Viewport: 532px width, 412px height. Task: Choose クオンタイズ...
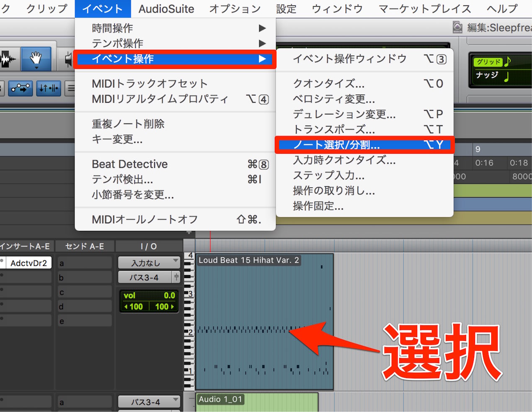tap(364, 84)
